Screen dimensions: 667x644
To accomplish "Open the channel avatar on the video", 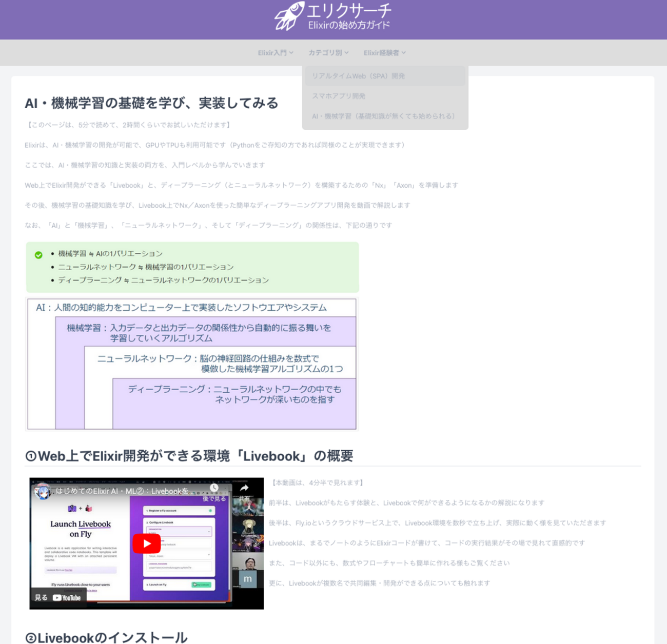I will coord(43,492).
